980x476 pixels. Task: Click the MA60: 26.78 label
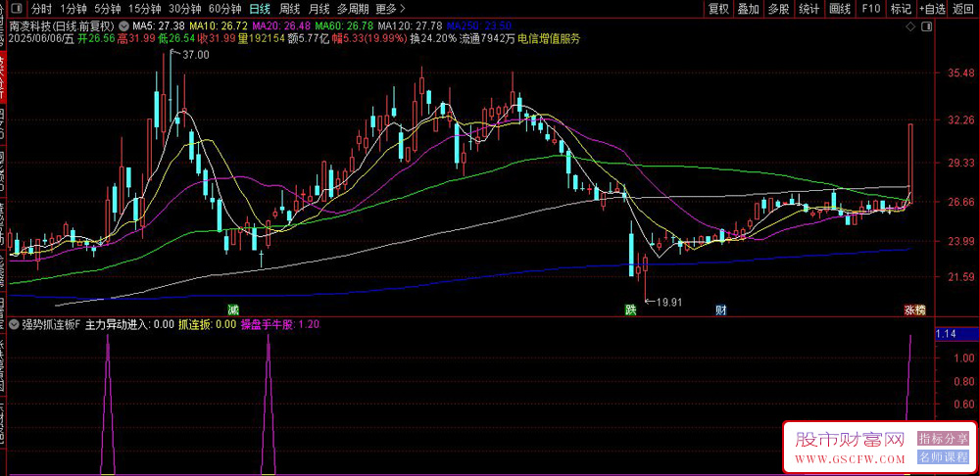(x=344, y=26)
